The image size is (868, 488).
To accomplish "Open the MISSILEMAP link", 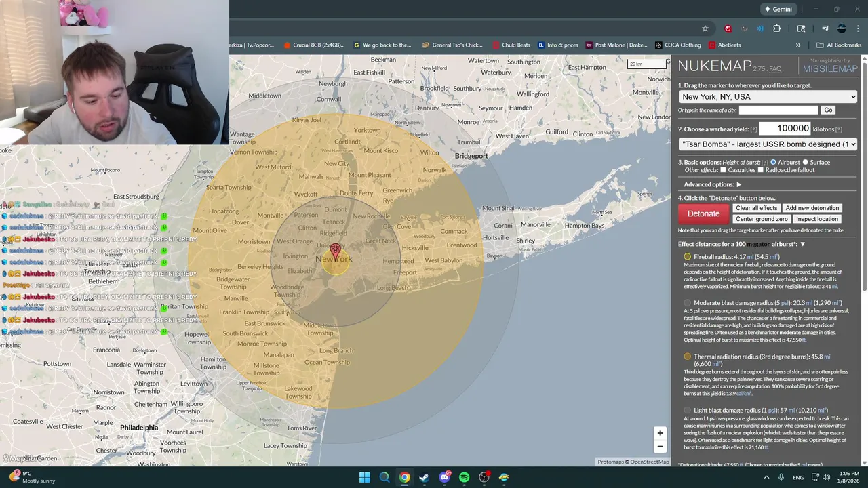I will click(830, 69).
